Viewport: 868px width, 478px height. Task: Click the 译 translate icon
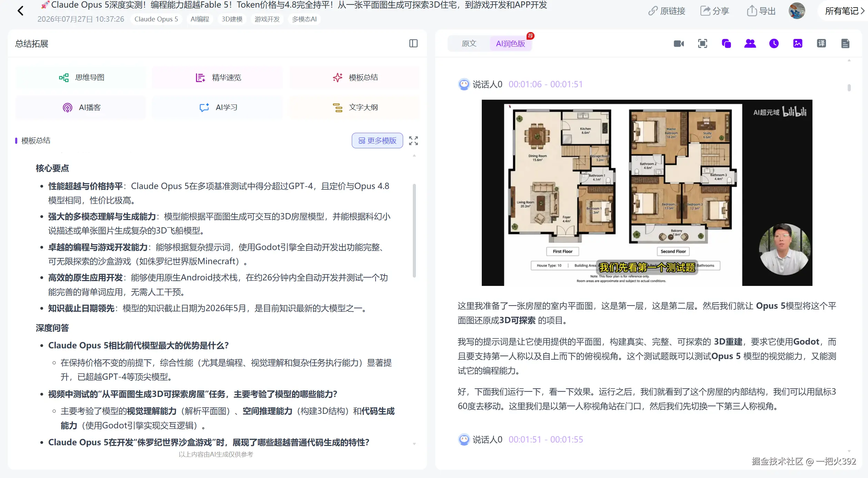tap(821, 44)
